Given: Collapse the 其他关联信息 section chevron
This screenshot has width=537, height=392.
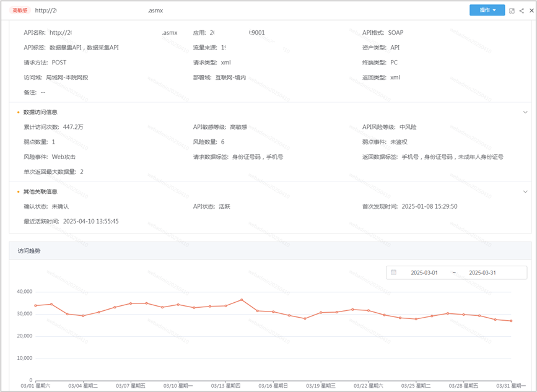Looking at the screenshot, I should tap(525, 191).
